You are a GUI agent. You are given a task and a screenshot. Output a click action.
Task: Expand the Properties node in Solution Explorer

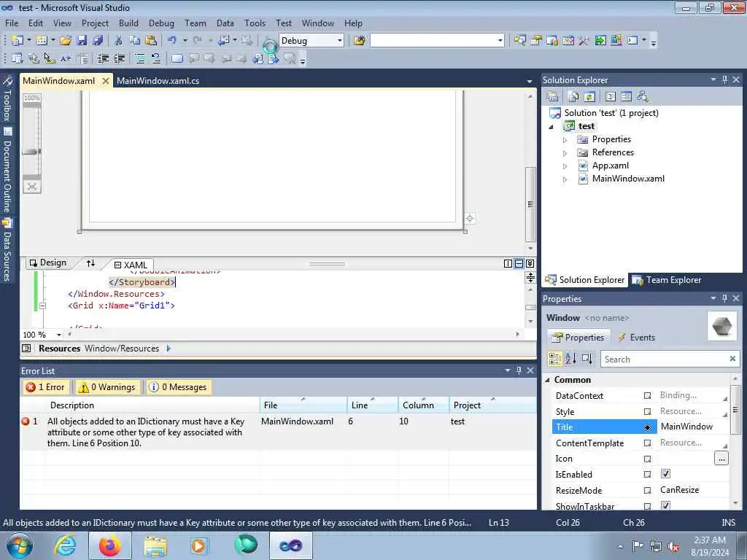(565, 140)
